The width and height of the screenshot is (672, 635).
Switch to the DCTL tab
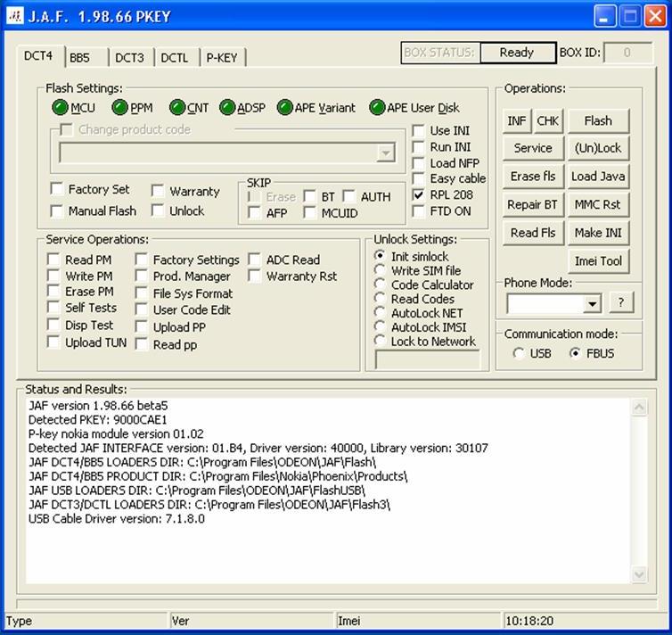pyautogui.click(x=176, y=57)
